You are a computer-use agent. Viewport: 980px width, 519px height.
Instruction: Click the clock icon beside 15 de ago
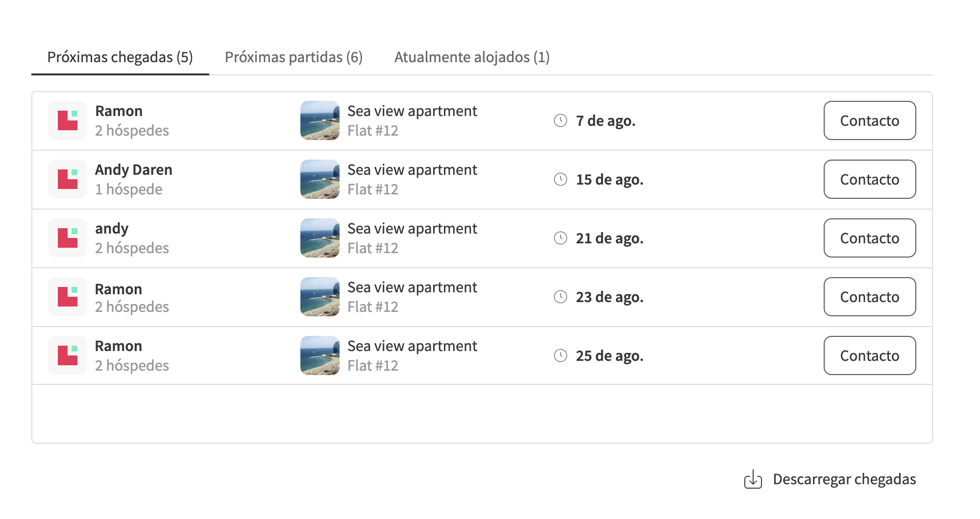(x=562, y=179)
